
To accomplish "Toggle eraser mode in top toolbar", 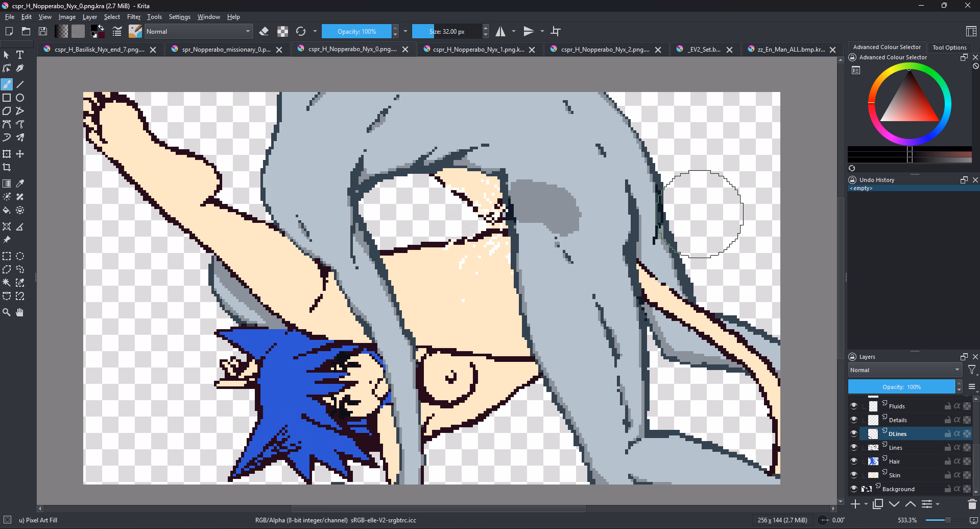I will pos(264,32).
